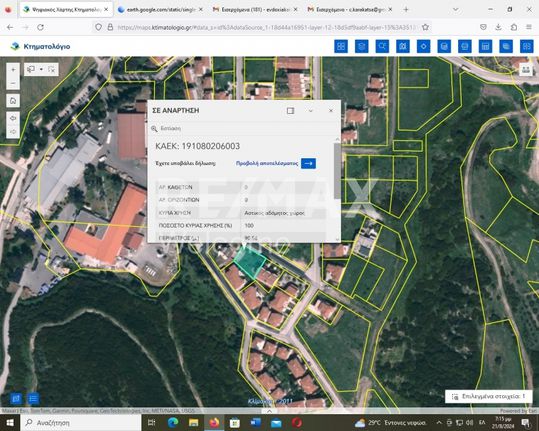Clear map selection tool

coord(52,69)
